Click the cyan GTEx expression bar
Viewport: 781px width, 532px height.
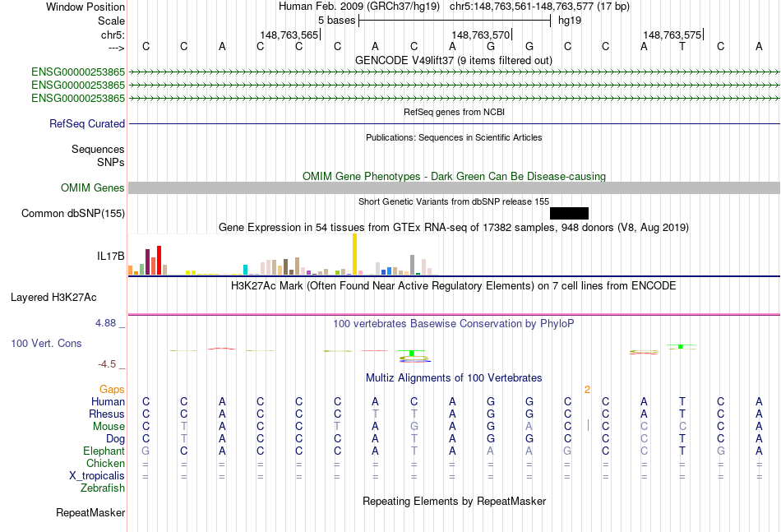click(x=245, y=270)
